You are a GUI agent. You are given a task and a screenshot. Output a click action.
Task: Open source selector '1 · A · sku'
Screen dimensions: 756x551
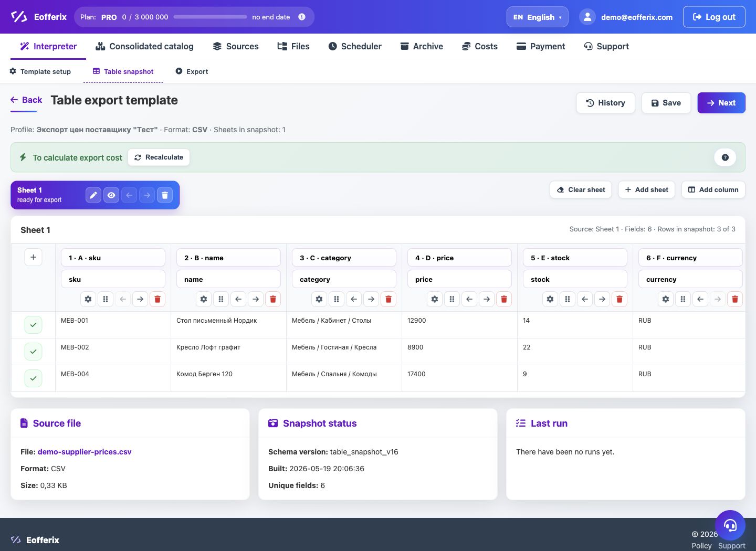tap(113, 258)
